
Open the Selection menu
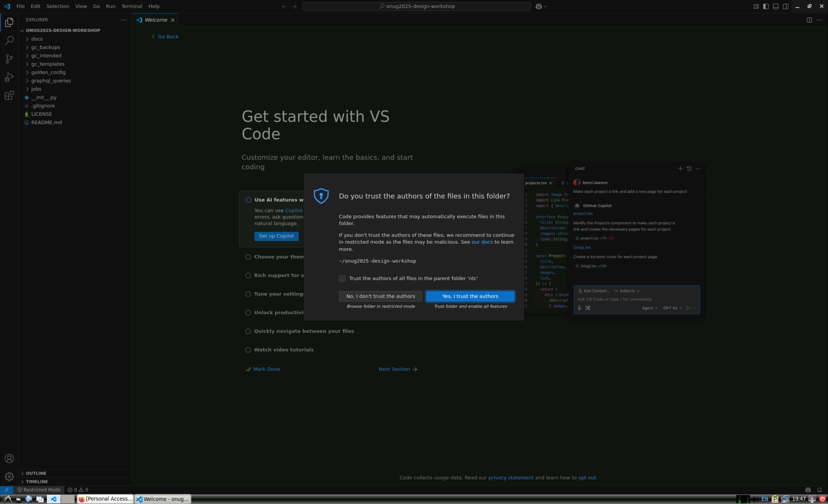click(x=58, y=6)
